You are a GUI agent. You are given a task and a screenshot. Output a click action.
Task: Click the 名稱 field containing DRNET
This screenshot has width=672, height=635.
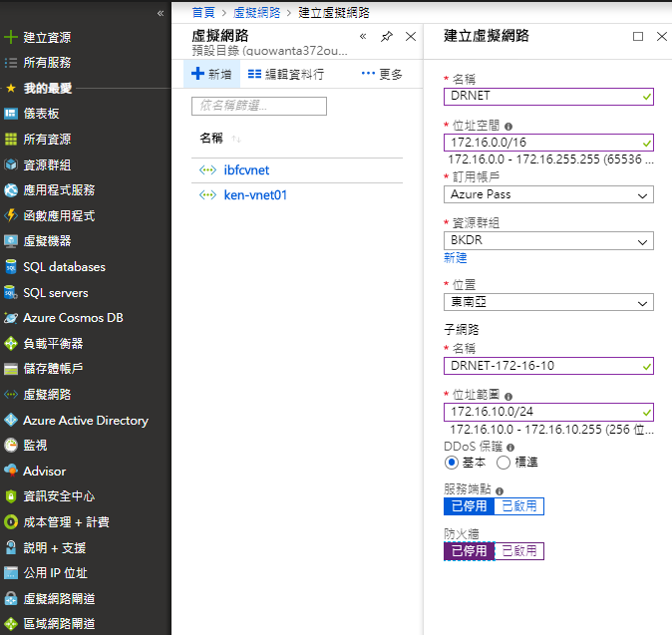click(x=548, y=97)
